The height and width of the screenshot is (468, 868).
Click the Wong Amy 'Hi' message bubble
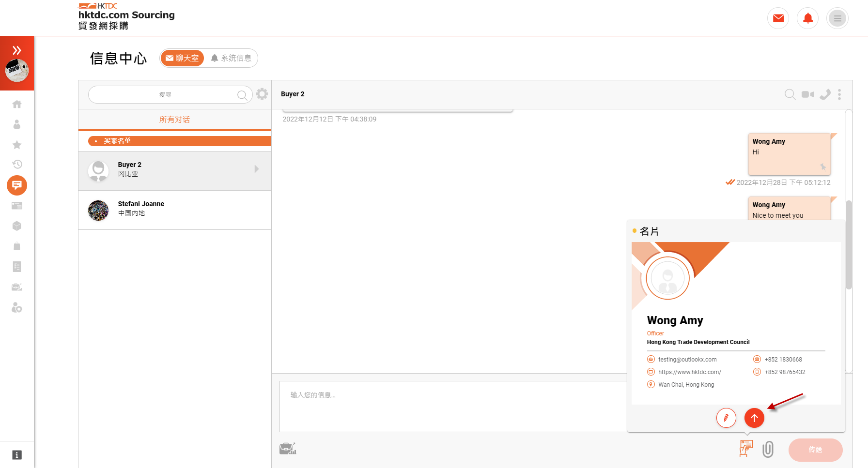tap(790, 154)
